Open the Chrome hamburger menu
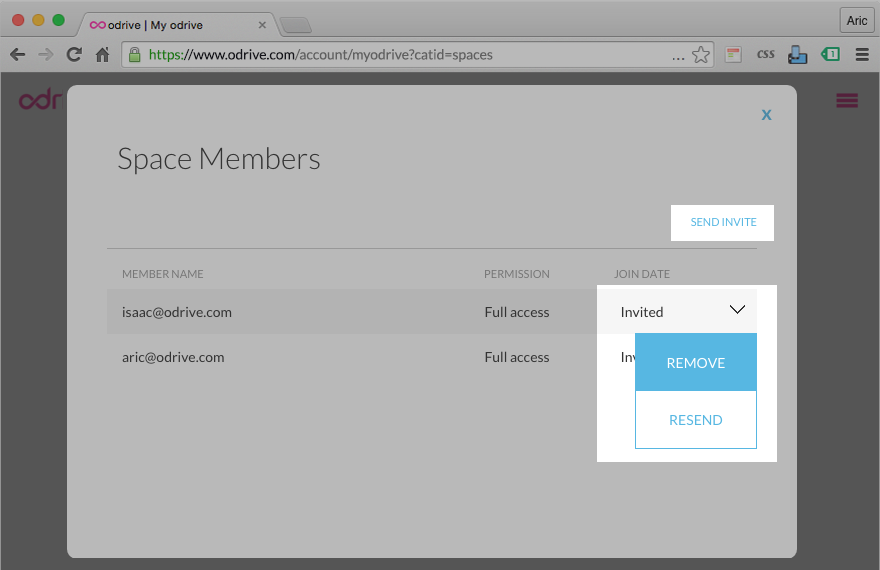Viewport: 880px width, 570px height. [x=862, y=55]
